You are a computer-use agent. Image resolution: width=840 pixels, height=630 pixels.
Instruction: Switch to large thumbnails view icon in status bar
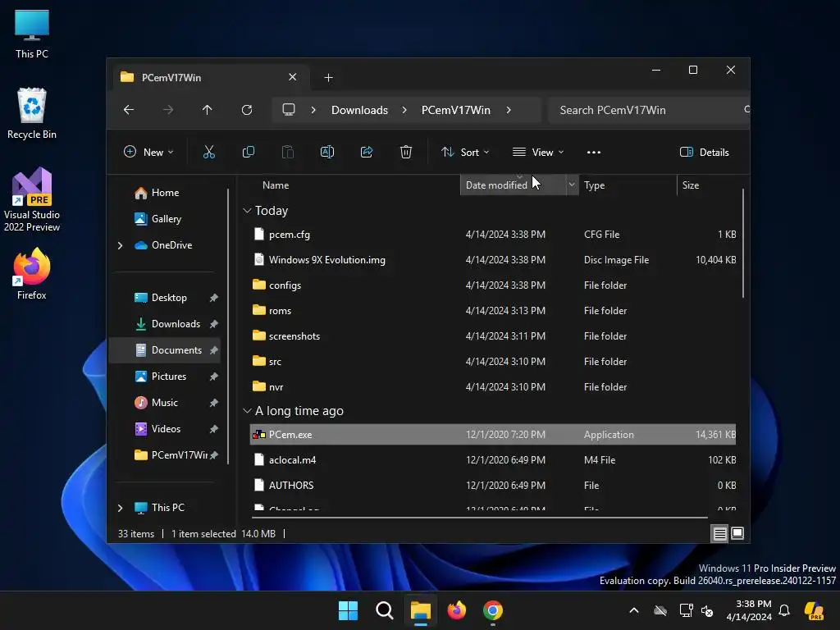737,533
